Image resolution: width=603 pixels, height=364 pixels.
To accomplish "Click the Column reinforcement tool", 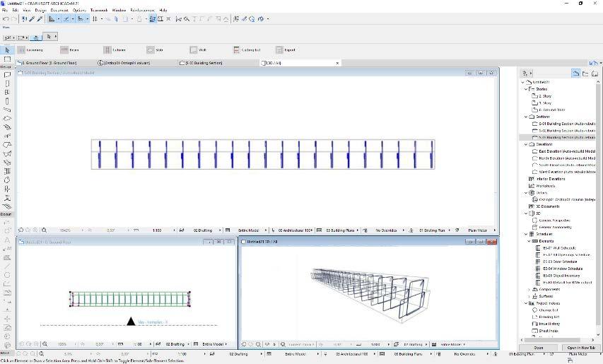I will pyautogui.click(x=115, y=50).
